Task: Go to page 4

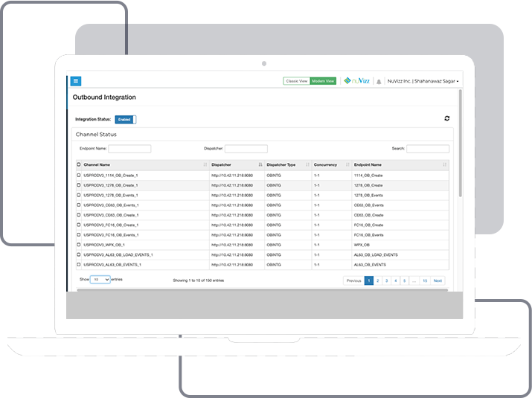Action: pos(395,280)
